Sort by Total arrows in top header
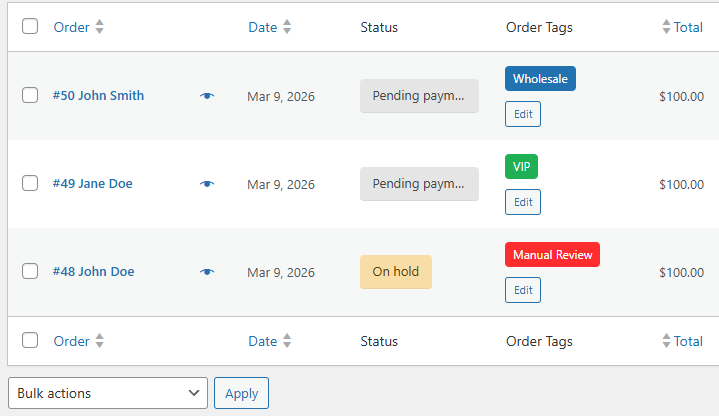Viewport: 719px width, 416px height. tap(666, 27)
